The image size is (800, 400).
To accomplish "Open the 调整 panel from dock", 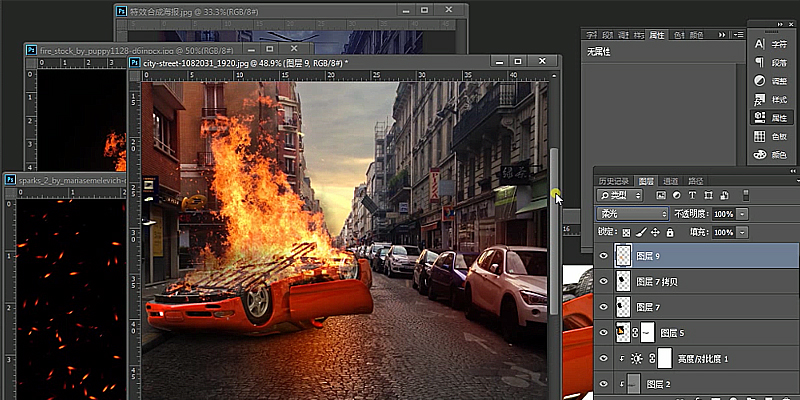I will coord(771,81).
